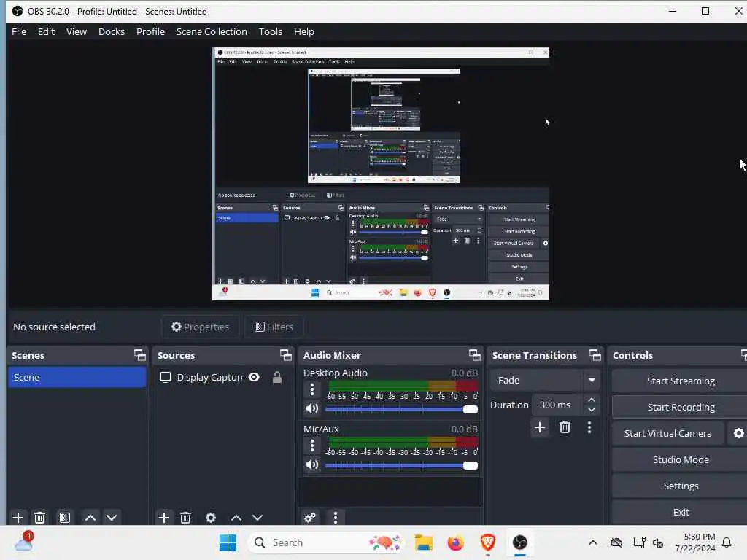Open transition properties three-dot menu
The image size is (747, 560).
[589, 427]
